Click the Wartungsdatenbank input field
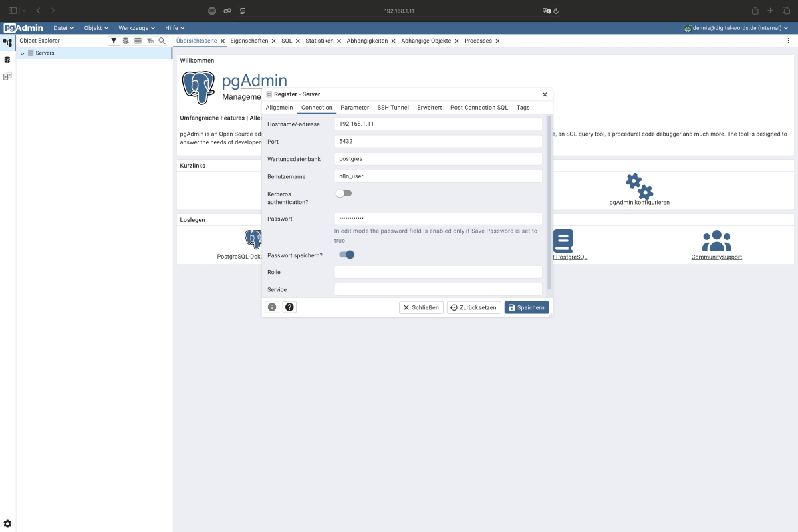The image size is (798, 532). (x=438, y=159)
